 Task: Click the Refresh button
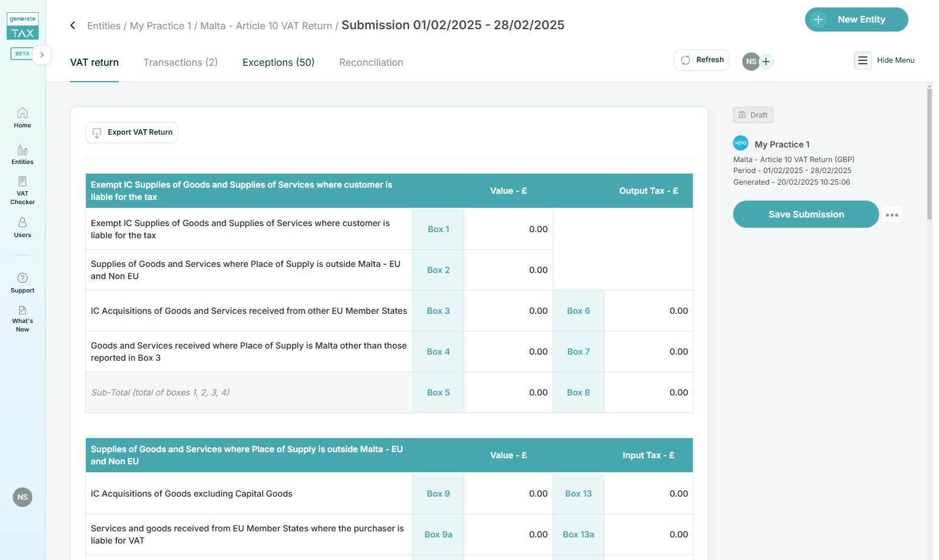702,60
